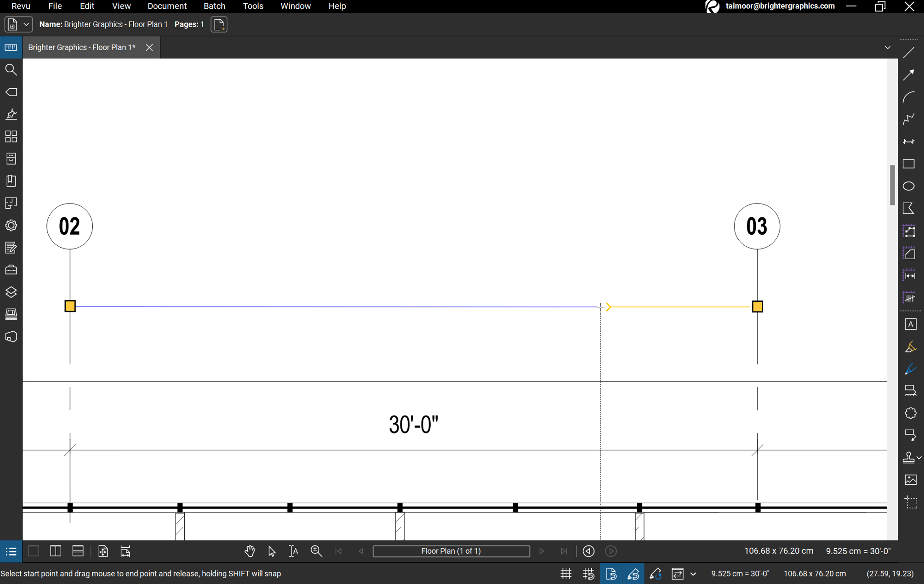This screenshot has height=584, width=924.
Task: Toggle the grid display
Action: [566, 573]
